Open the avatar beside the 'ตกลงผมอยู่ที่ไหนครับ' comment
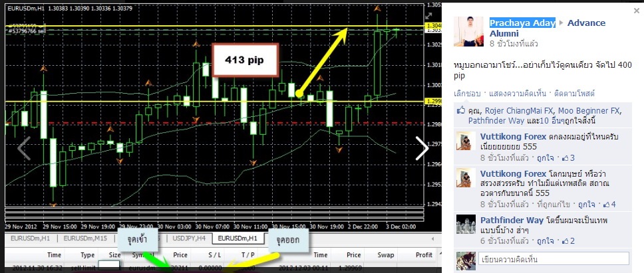 click(466, 141)
